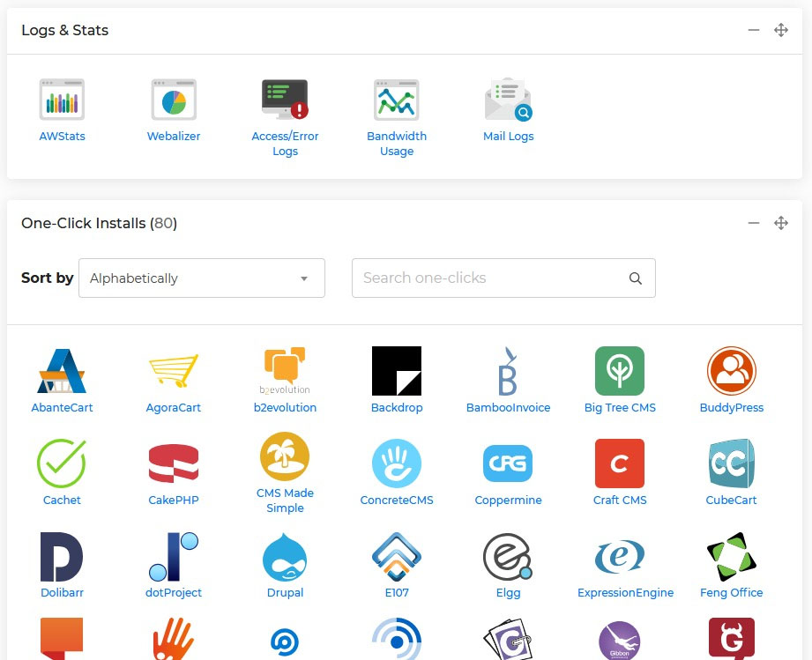Click the Search one-clicks input field
Screen dimensions: 812x660
[x=489, y=278]
